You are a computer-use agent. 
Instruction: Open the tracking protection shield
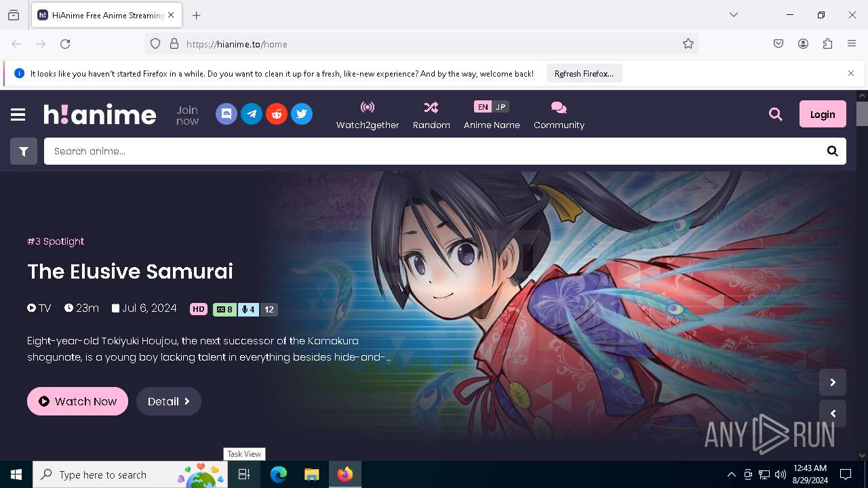click(155, 44)
